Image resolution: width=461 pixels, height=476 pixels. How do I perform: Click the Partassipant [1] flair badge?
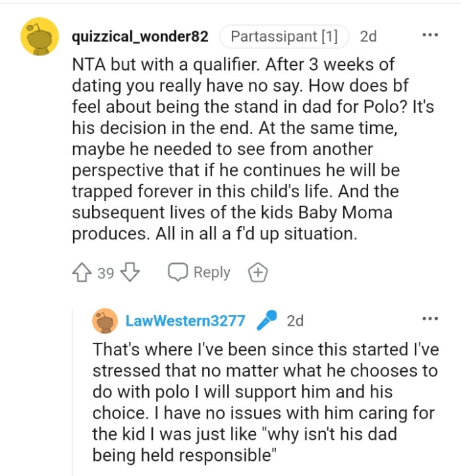point(285,37)
